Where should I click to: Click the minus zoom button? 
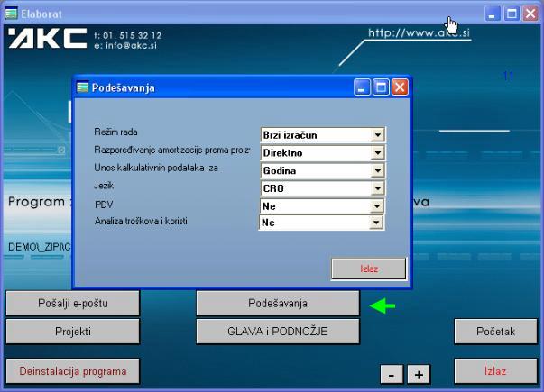pos(392,374)
